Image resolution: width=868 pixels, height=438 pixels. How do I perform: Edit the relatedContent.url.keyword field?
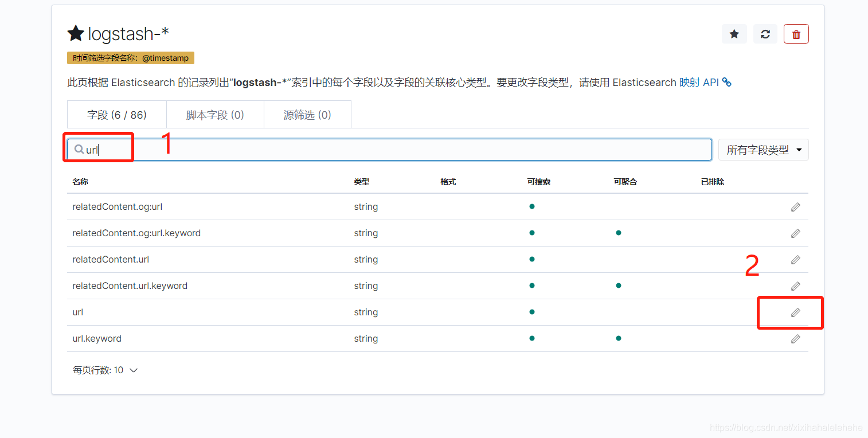[795, 286]
